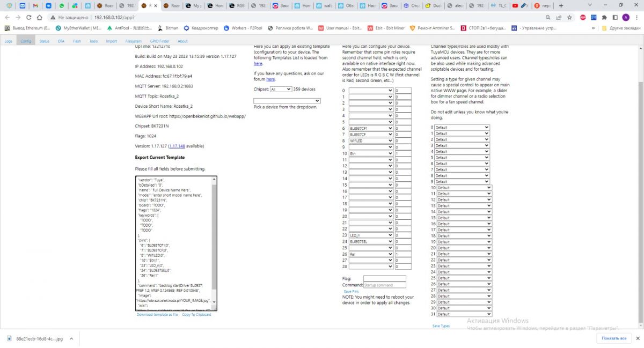Viewport: 644px width, 348px height.
Task: Open the Chipset filter dropdown set to All
Action: click(281, 89)
